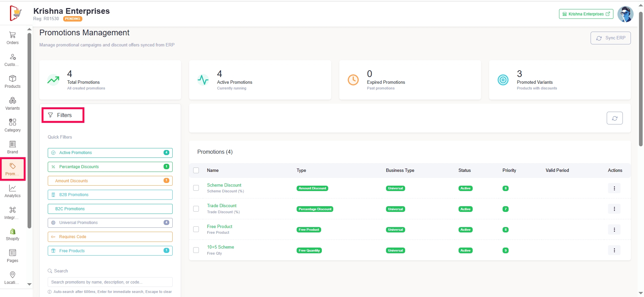Open the Shopify integration icon

(x=12, y=232)
